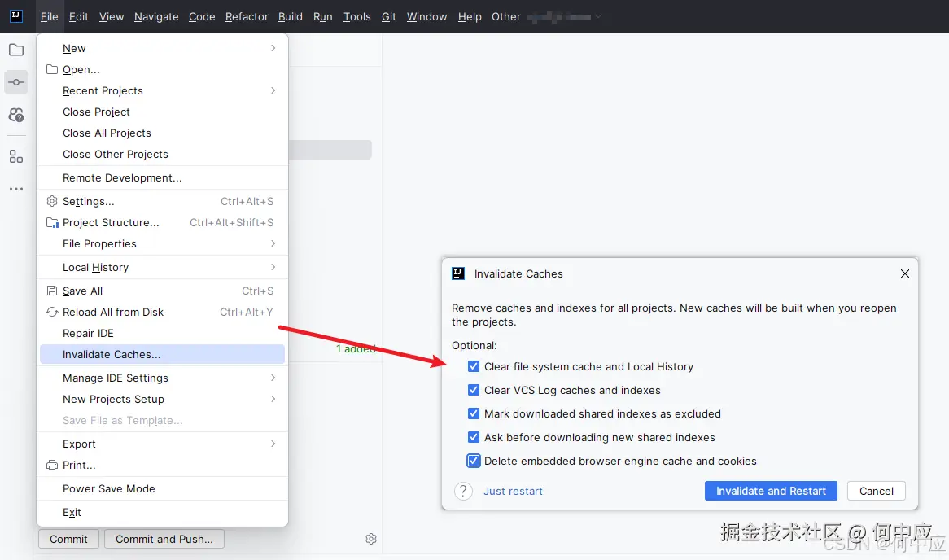Toggle Mark downloaded shared indexes as excluded
This screenshot has width=949, height=560.
tap(474, 413)
